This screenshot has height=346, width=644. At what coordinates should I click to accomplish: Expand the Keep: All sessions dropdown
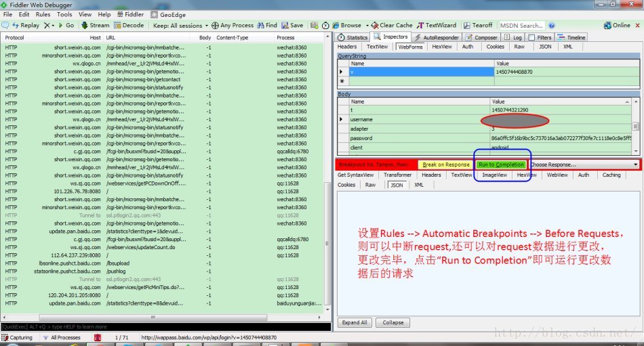click(181, 26)
